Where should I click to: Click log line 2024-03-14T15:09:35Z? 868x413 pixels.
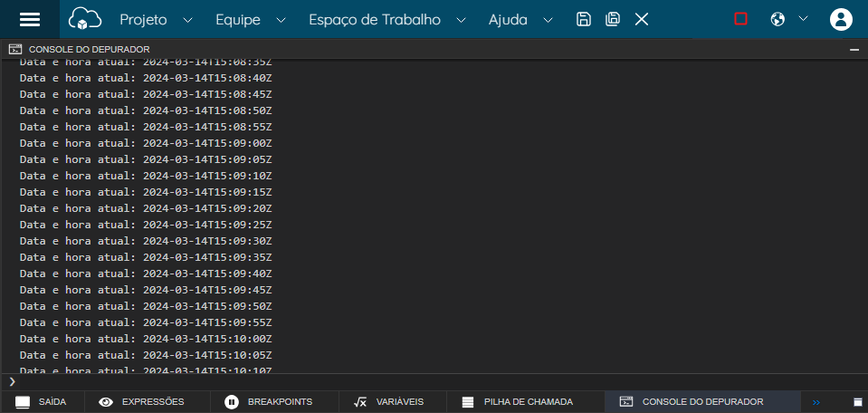[x=146, y=257]
